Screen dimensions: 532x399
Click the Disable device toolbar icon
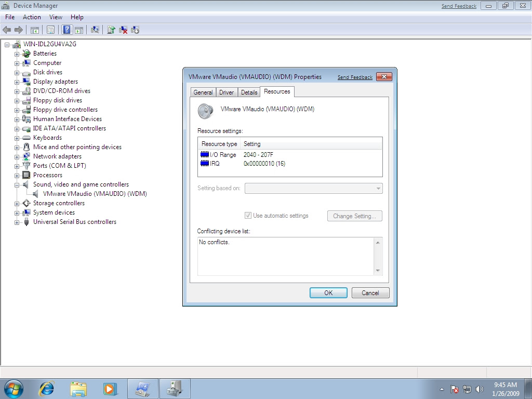point(135,30)
